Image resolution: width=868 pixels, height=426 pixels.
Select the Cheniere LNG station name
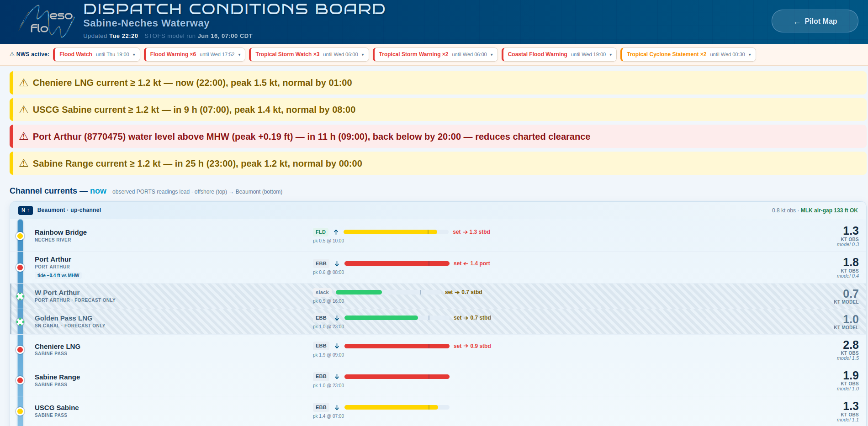click(x=58, y=347)
